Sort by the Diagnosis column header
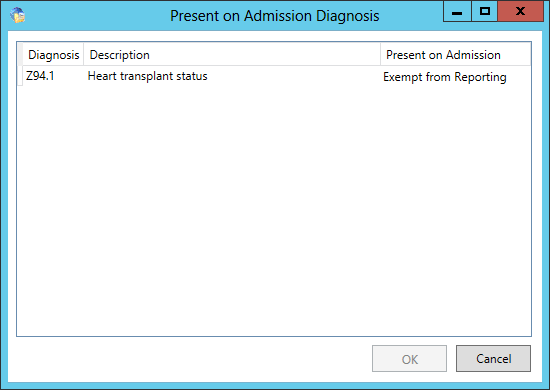Image resolution: width=550 pixels, height=390 pixels. 53,55
